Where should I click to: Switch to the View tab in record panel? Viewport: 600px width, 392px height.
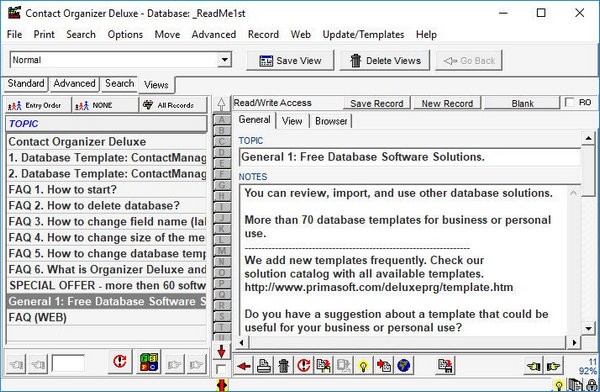pos(292,121)
